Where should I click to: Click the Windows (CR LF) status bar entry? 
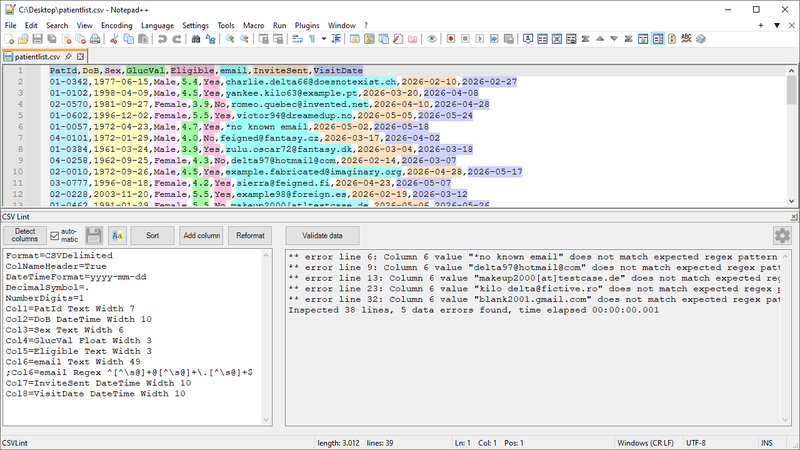click(x=645, y=443)
